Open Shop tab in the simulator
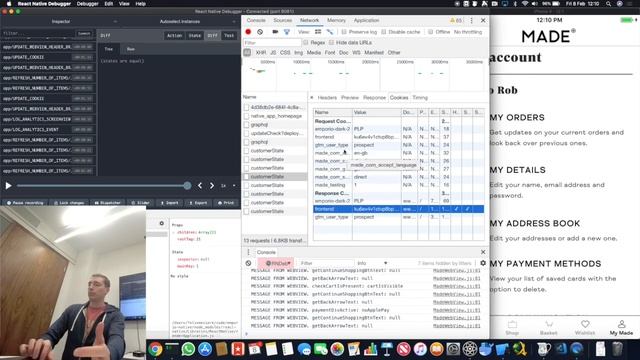Viewport: 640px width, 360px height. pyautogui.click(x=512, y=328)
